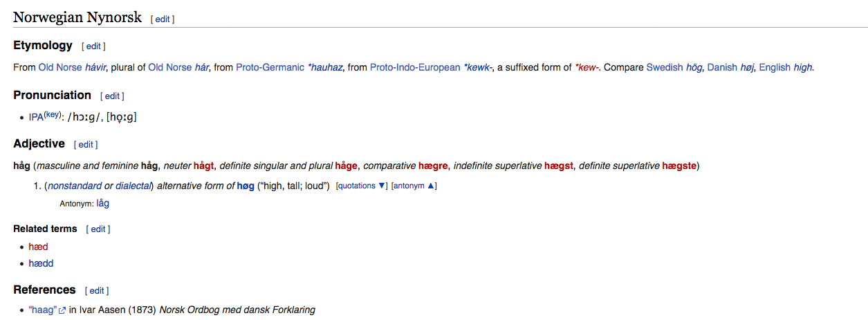868x320 pixels.
Task: Click the "nonstandard" label link
Action: 75,186
